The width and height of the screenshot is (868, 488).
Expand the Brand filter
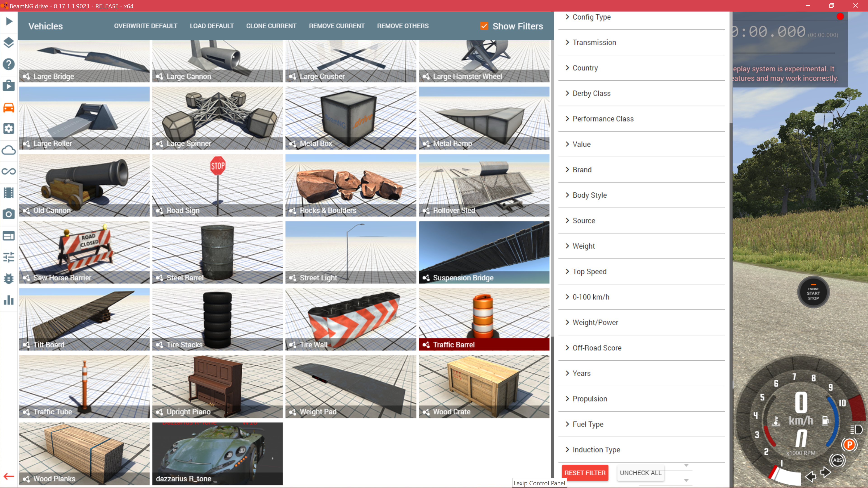click(x=642, y=170)
